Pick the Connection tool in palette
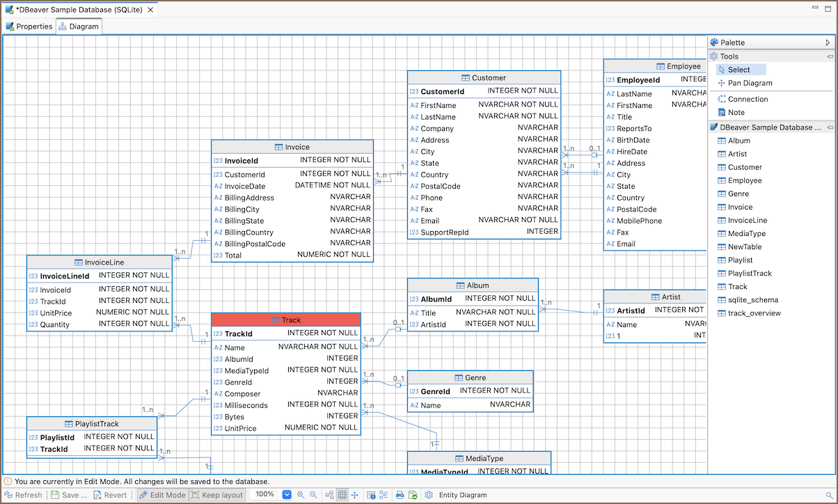This screenshot has width=838, height=504. click(748, 99)
